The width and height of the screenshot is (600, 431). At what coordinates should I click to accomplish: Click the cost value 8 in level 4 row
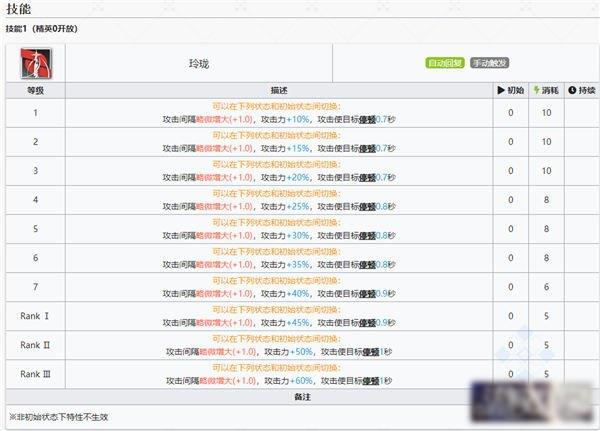click(546, 200)
